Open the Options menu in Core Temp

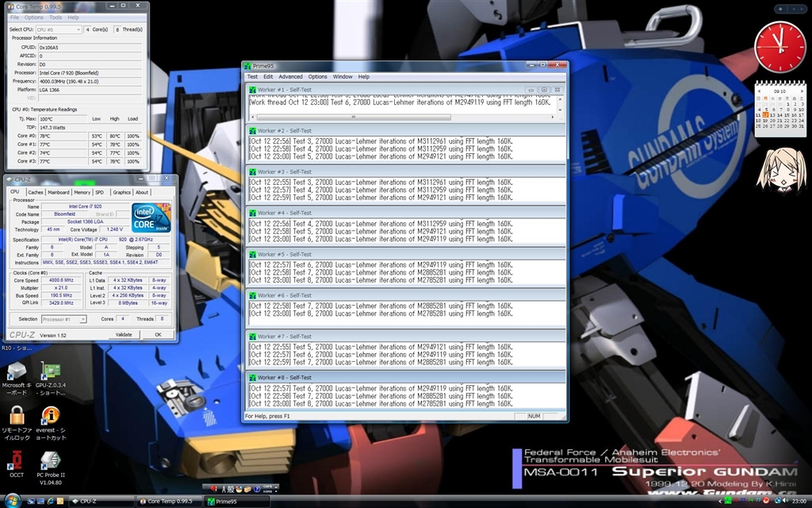tap(33, 17)
